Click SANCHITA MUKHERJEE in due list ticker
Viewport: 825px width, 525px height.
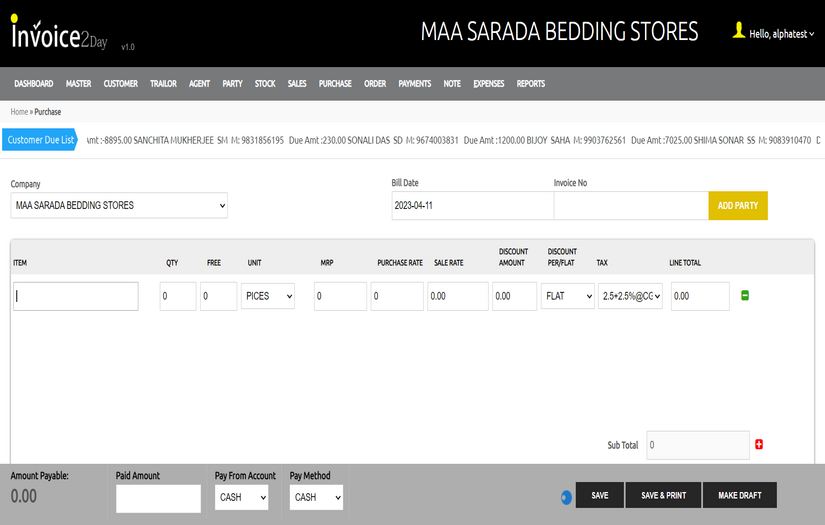[x=174, y=140]
